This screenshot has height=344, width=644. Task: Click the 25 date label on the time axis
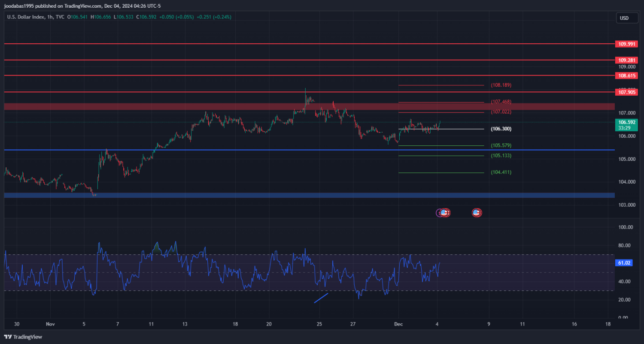click(319, 324)
